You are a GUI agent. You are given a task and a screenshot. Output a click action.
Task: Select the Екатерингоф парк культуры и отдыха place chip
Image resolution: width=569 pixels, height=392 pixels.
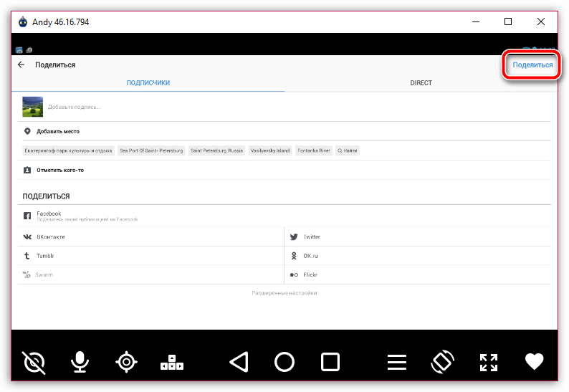[x=68, y=150]
